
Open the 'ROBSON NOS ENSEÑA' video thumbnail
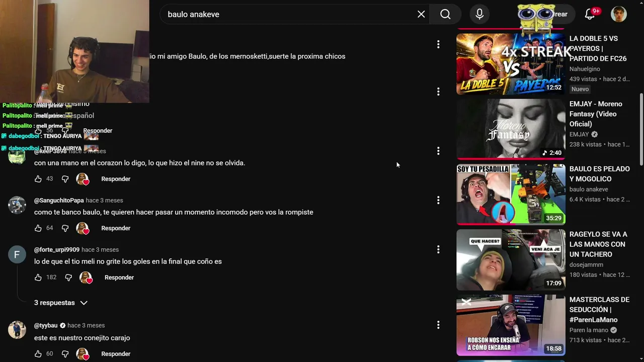[x=511, y=325]
